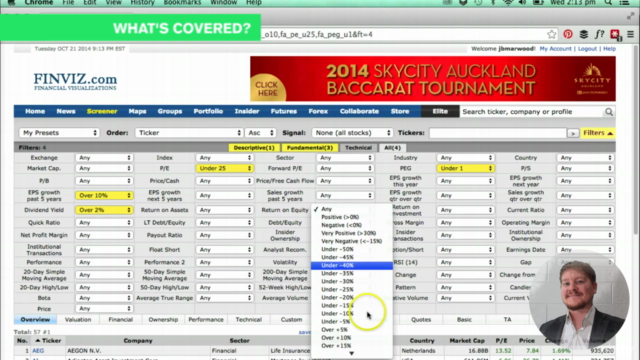Image resolution: width=640 pixels, height=360 pixels.
Task: Open My Presets dropdown
Action: click(59, 133)
